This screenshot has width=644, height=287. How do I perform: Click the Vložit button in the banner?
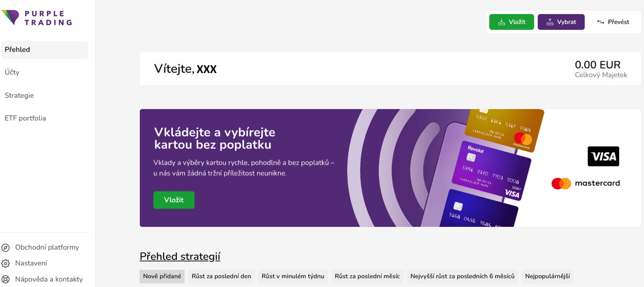[x=174, y=200]
